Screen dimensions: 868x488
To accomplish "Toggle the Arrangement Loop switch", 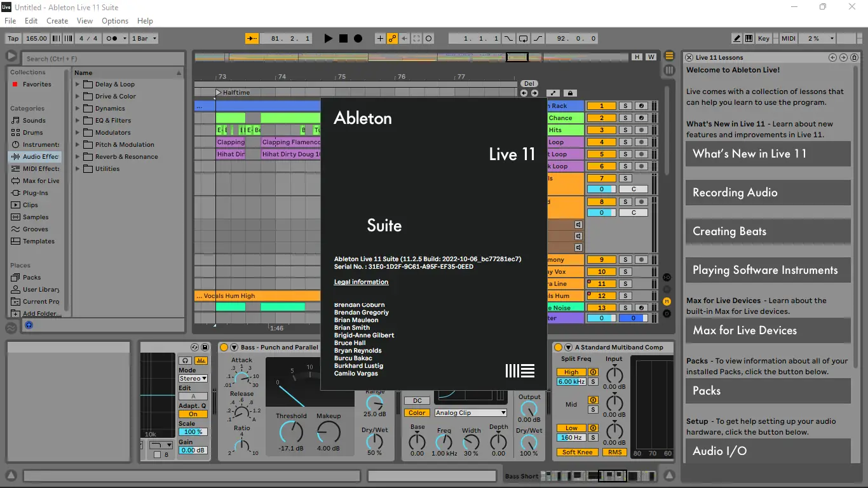I will pos(523,39).
